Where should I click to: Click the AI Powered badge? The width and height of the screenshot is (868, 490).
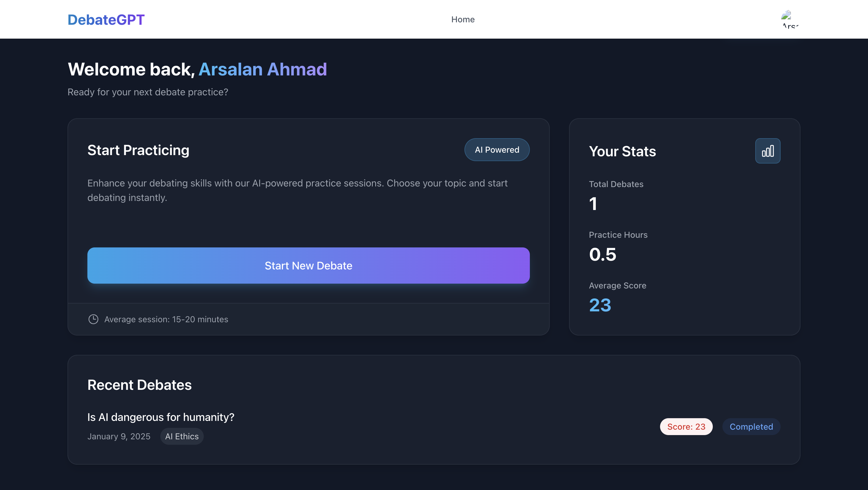pyautogui.click(x=497, y=150)
